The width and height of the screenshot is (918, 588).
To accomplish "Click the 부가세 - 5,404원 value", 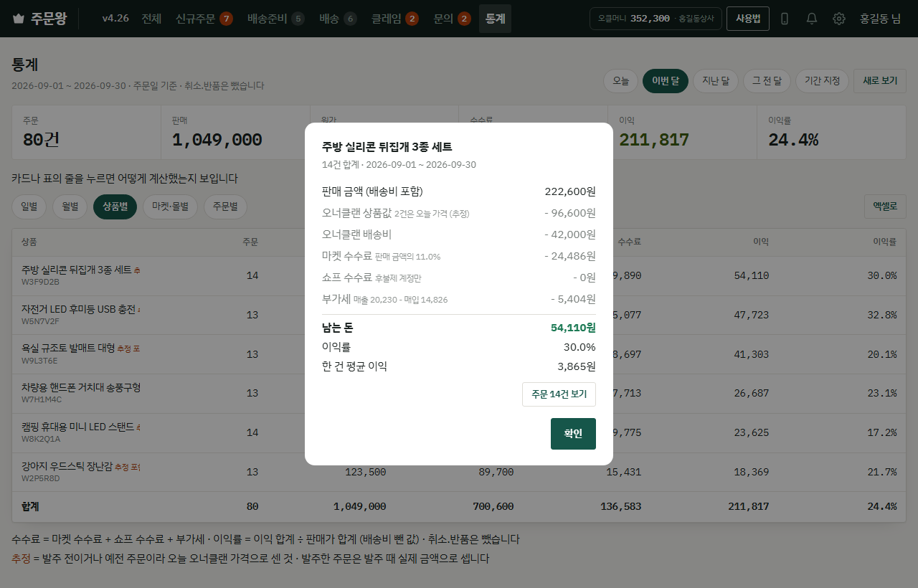I will click(x=573, y=299).
